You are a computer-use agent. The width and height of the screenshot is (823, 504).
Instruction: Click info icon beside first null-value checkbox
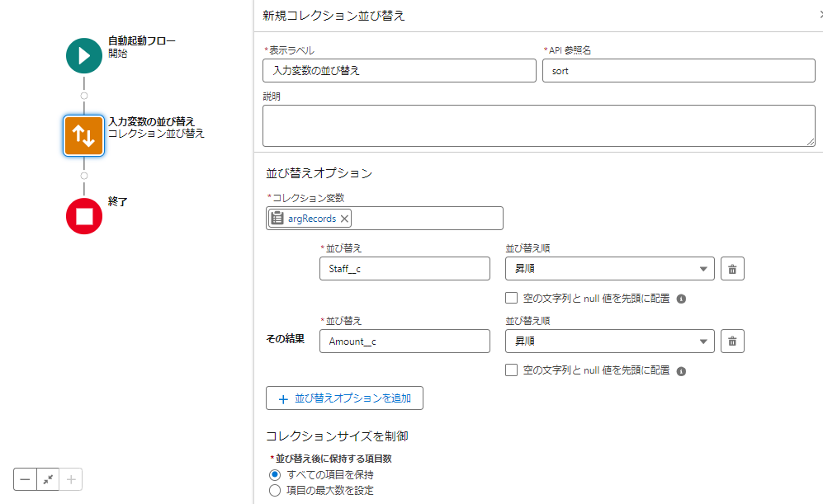(681, 299)
